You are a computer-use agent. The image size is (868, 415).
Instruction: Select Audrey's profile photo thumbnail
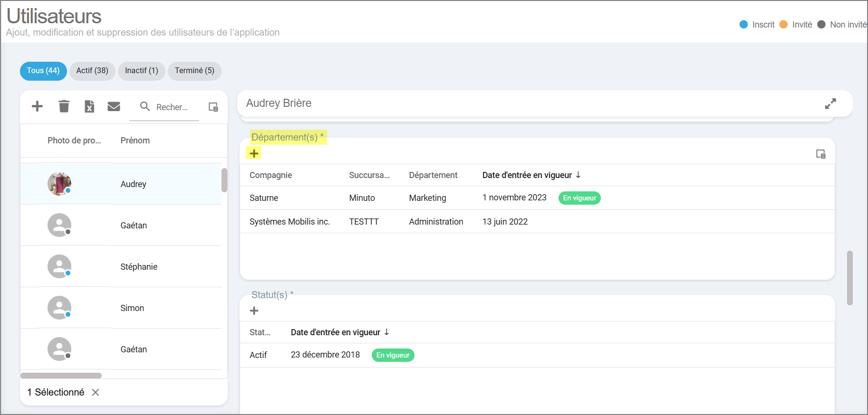[x=59, y=184]
